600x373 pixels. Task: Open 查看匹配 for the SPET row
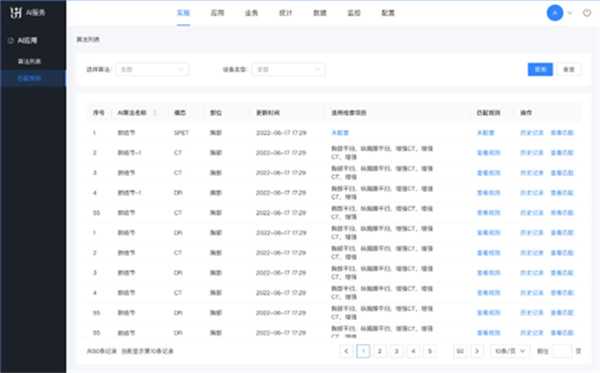[x=562, y=133]
